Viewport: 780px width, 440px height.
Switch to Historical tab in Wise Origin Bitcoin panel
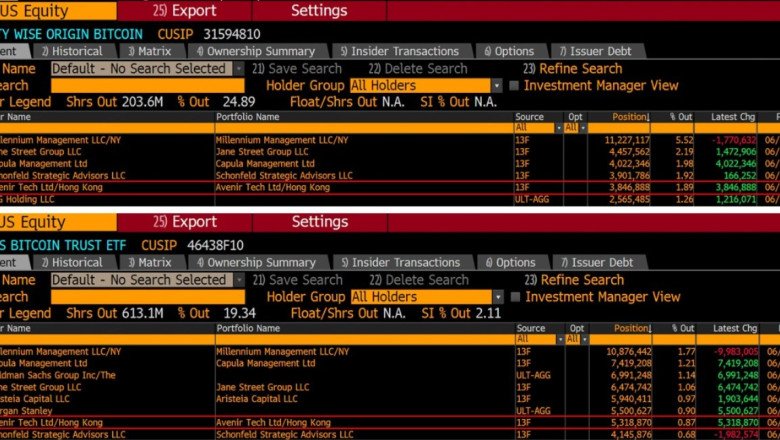72,51
